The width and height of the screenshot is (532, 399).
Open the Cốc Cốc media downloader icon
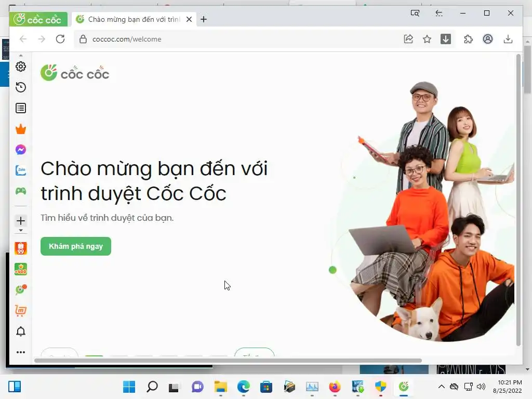pos(446,39)
